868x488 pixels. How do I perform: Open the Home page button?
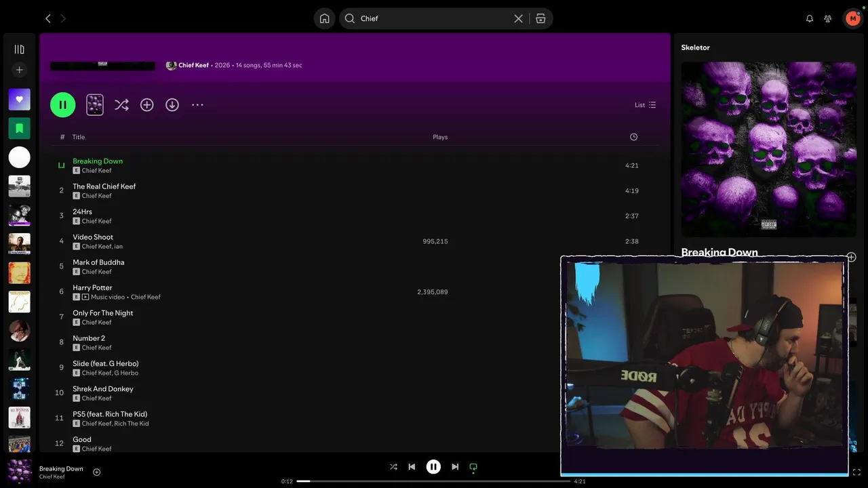point(324,18)
